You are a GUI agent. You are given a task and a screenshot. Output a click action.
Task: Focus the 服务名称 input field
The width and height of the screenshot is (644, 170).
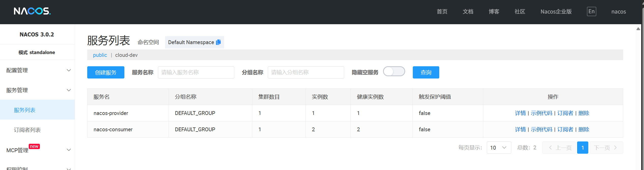coord(196,72)
